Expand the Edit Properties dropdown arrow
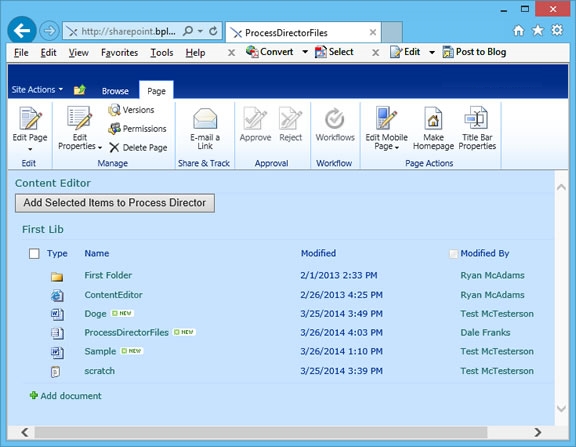The width and height of the screenshot is (576, 447). (x=100, y=147)
